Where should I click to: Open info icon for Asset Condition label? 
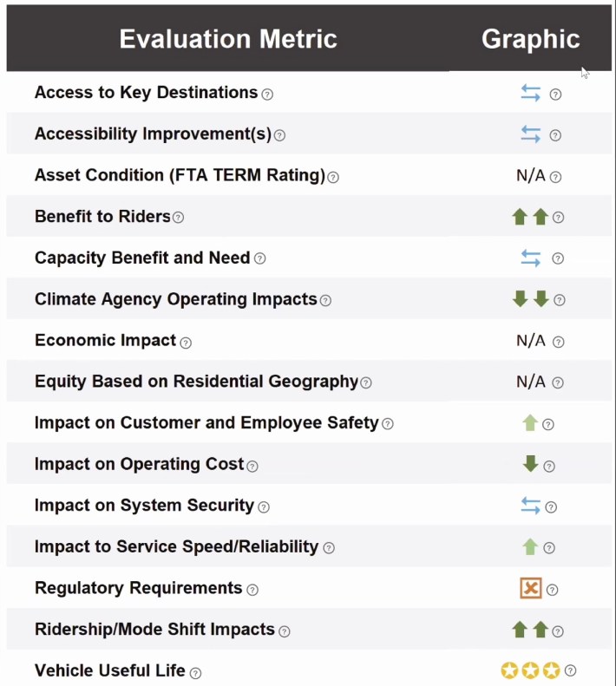333,177
